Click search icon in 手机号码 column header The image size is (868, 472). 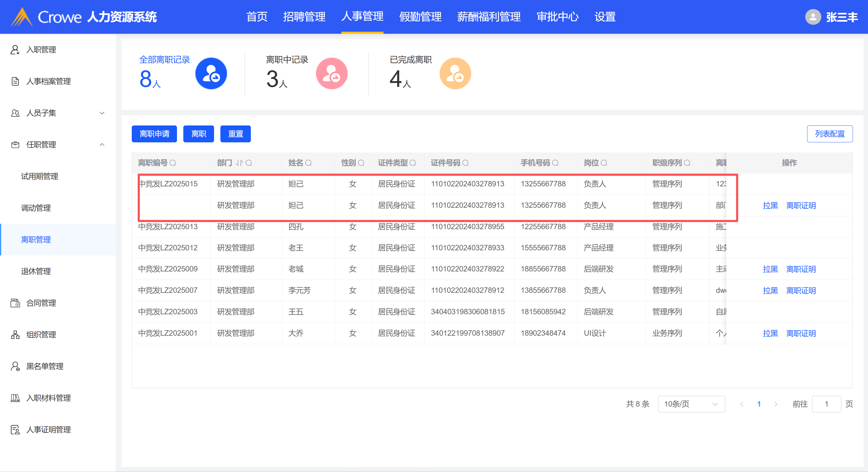(555, 163)
